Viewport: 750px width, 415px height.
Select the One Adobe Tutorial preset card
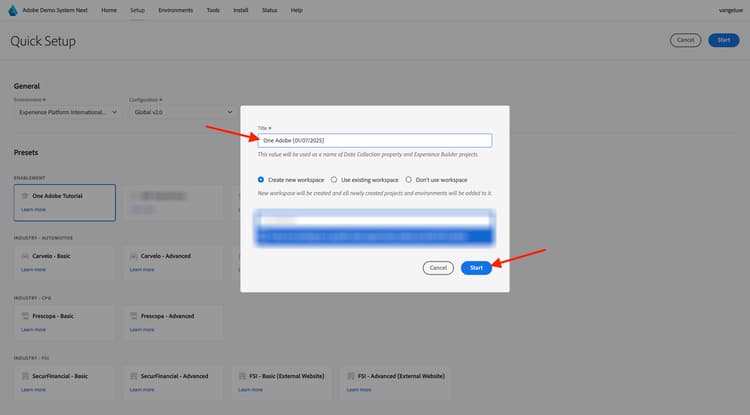[65, 203]
